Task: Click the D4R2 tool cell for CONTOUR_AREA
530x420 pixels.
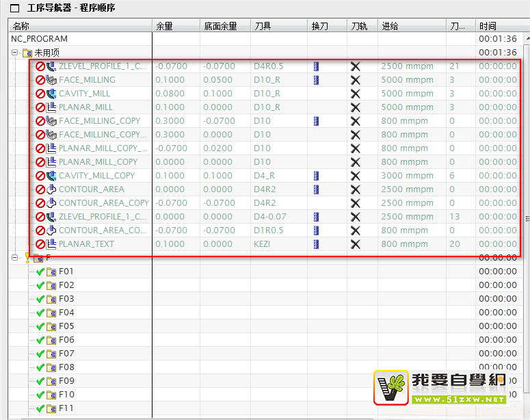Action: pyautogui.click(x=265, y=189)
